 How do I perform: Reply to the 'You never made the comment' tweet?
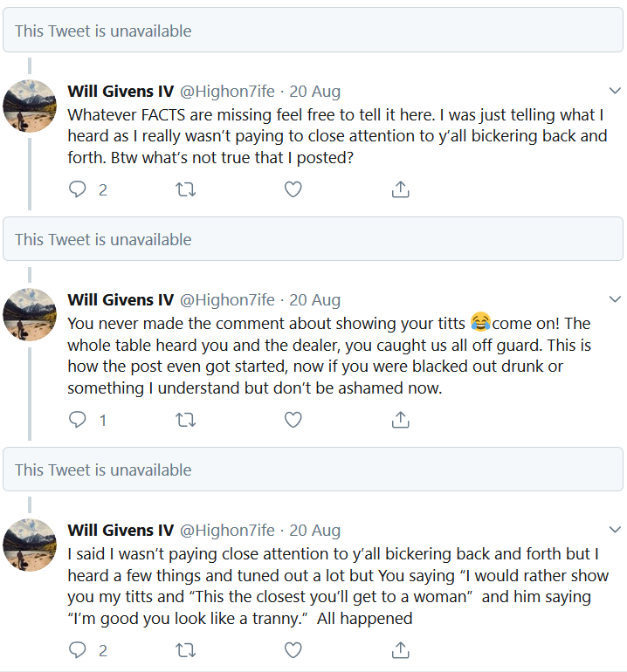coord(79,420)
